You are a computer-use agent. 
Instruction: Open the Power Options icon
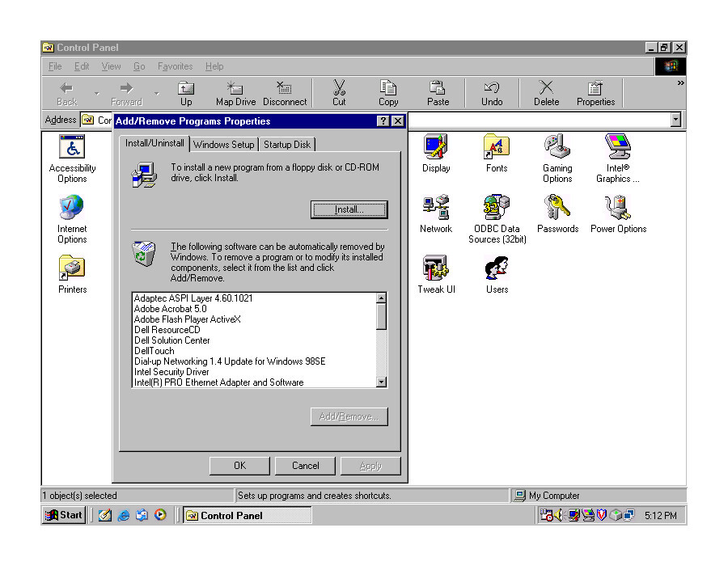click(619, 214)
